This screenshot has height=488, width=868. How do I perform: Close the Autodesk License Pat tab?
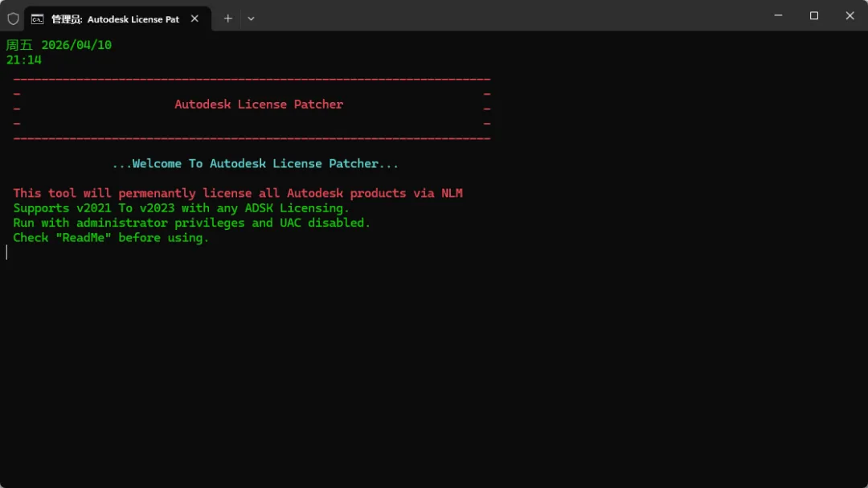[194, 18]
